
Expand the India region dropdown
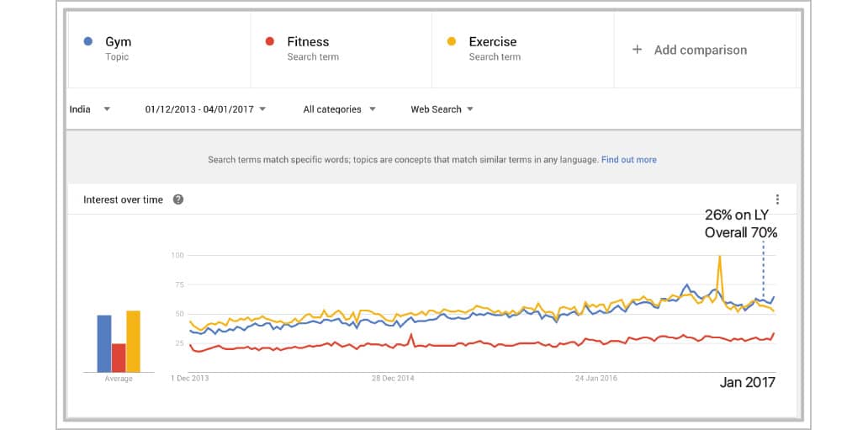(x=107, y=109)
